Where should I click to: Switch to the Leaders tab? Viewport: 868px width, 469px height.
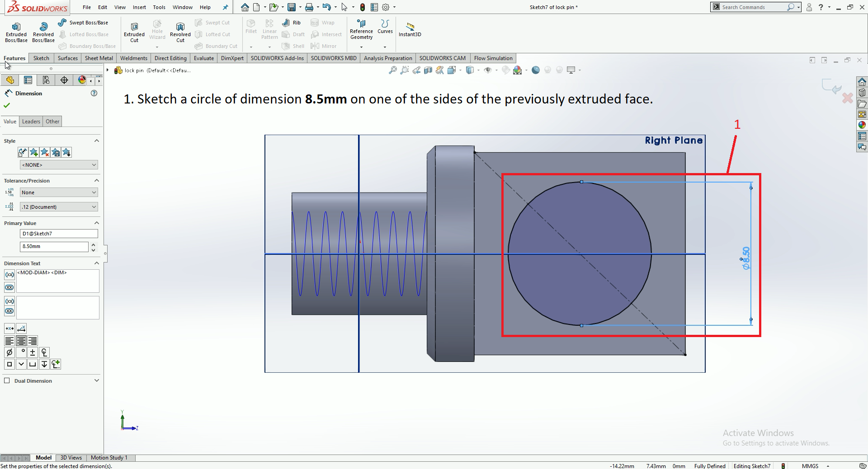[x=31, y=122]
